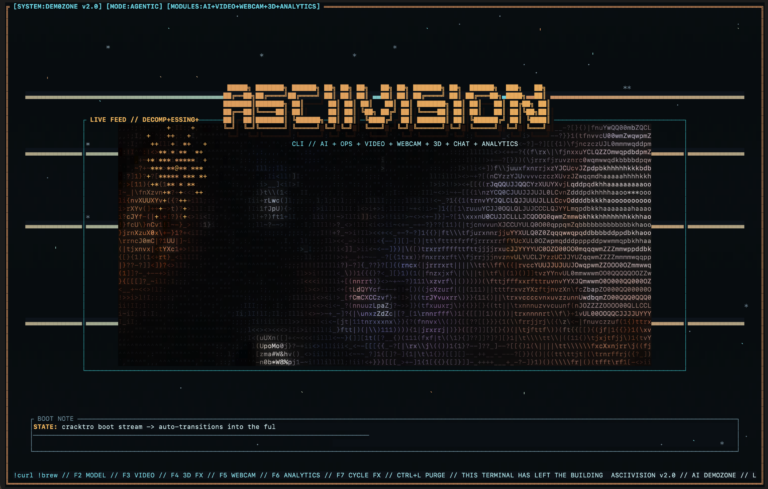Viewport: 768px width, 489px height.
Task: Click the [MODULES:AI+VIDEO+WEBCAM+3D+ANALYTICS] header tag
Action: tap(243, 6)
